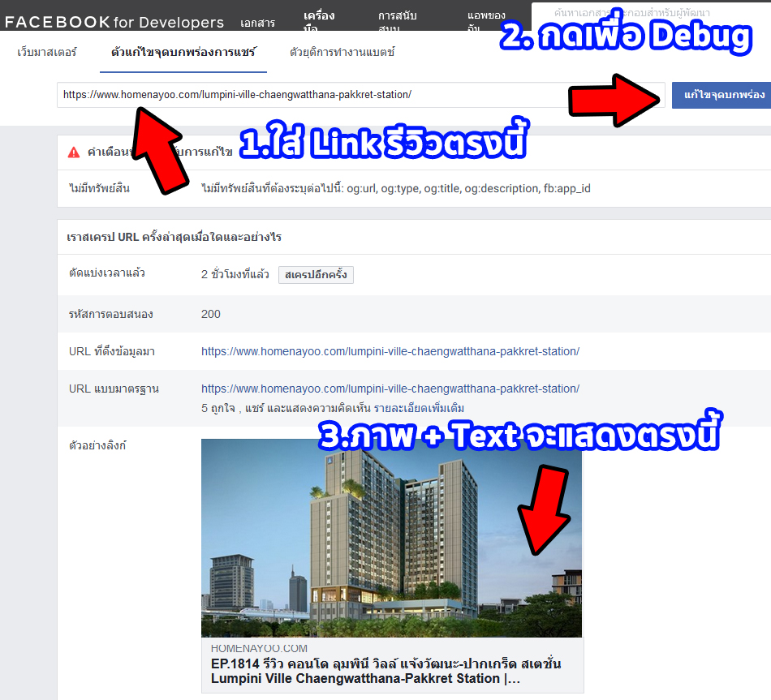Viewport: 771px width, 700px height.
Task: Open the การสนับสนุน menu in top bar
Action: (x=398, y=22)
